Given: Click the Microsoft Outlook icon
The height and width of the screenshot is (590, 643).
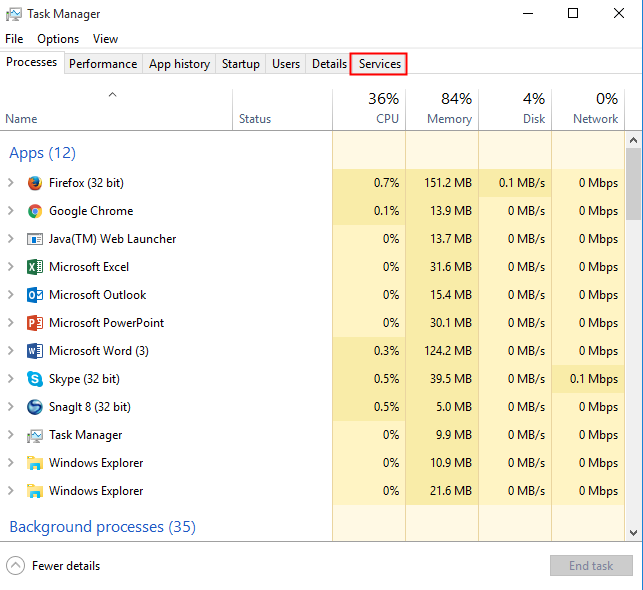Looking at the screenshot, I should pyautogui.click(x=35, y=295).
